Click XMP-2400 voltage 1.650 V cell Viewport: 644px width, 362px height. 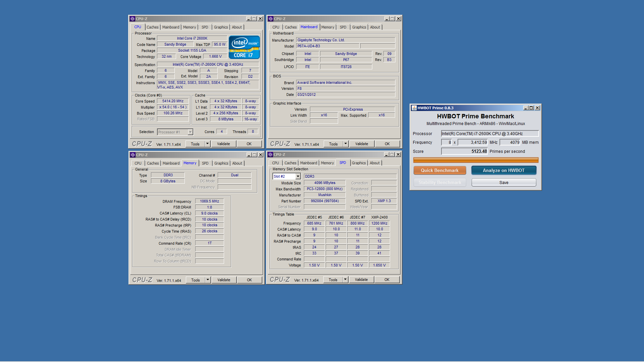point(379,265)
